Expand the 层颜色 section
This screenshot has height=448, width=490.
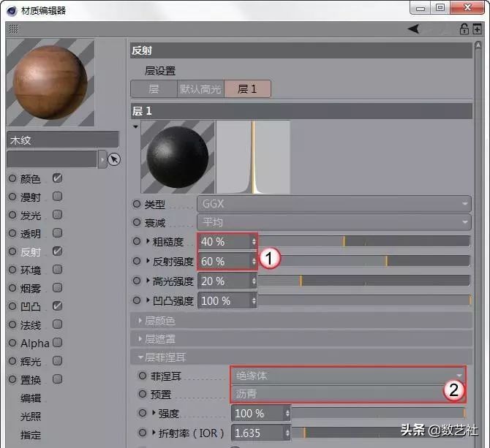pos(140,321)
